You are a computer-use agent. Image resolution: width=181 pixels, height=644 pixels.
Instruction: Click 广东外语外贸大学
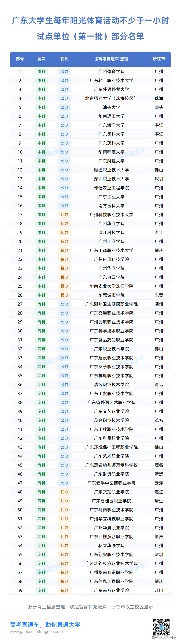[111, 89]
